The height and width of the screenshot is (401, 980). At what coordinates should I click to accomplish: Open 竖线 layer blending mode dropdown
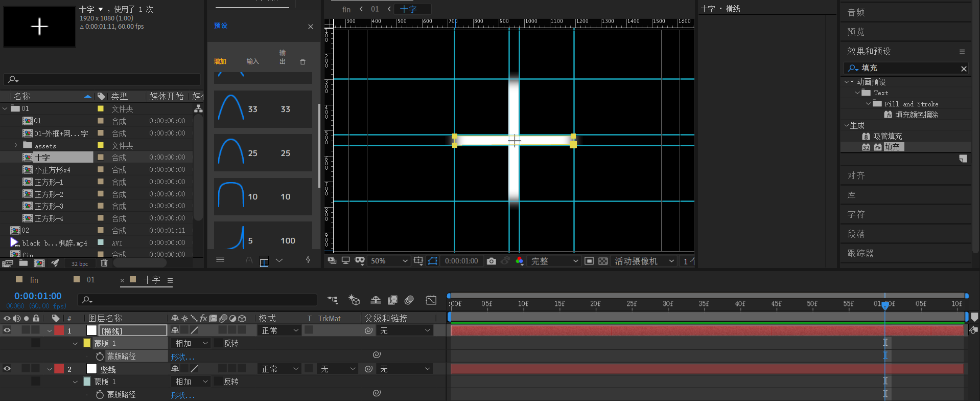point(279,369)
